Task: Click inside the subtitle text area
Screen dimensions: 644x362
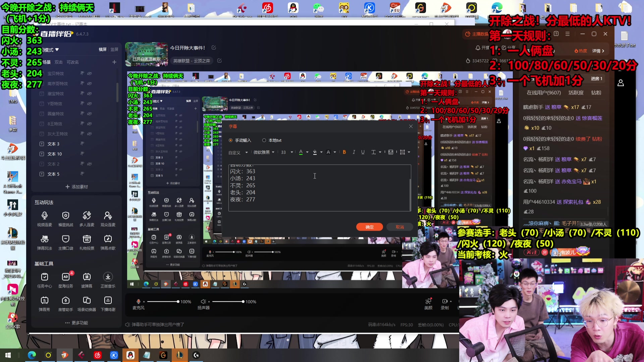Action: point(320,188)
